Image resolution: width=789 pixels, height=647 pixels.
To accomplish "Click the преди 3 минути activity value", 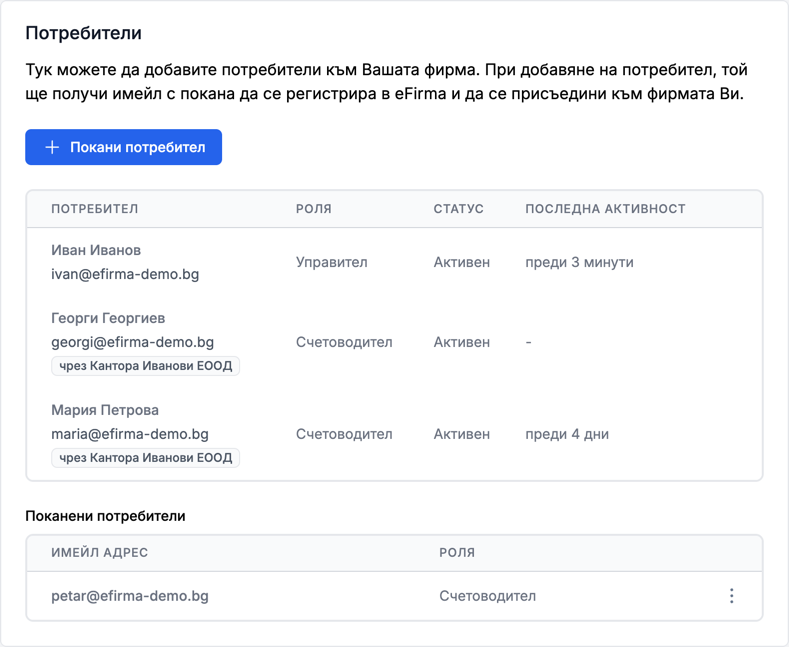I will point(580,262).
